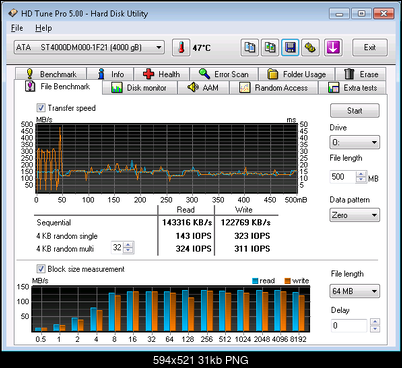Click the HD Tune app title icon
402x368 pixels.
point(13,13)
